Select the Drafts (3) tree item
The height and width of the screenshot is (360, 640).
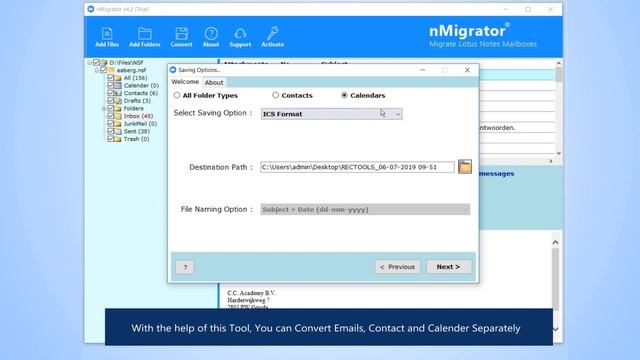137,100
